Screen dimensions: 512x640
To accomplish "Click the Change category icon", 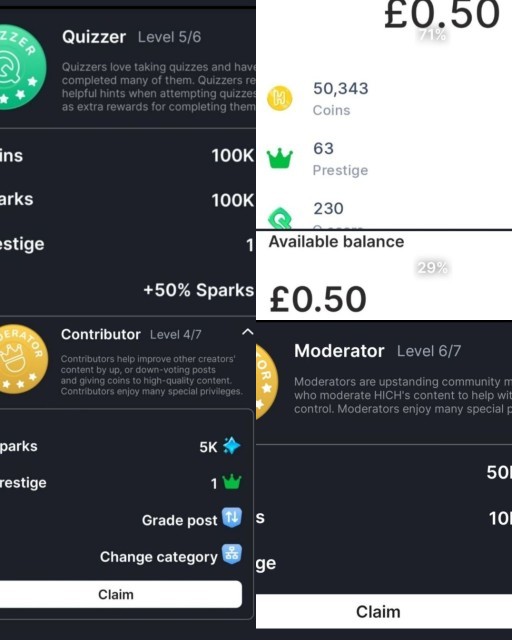I will (x=232, y=554).
